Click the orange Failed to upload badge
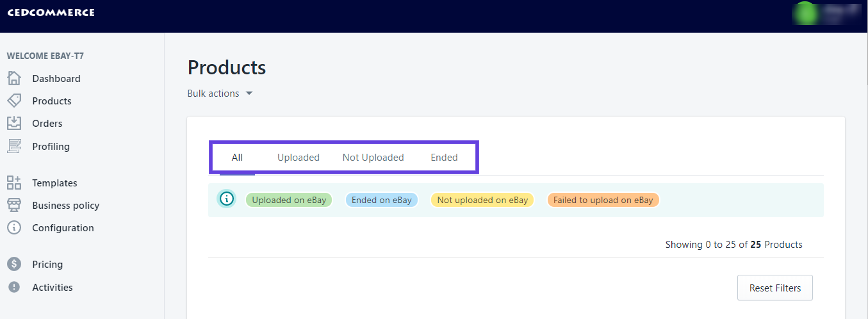 coord(603,200)
